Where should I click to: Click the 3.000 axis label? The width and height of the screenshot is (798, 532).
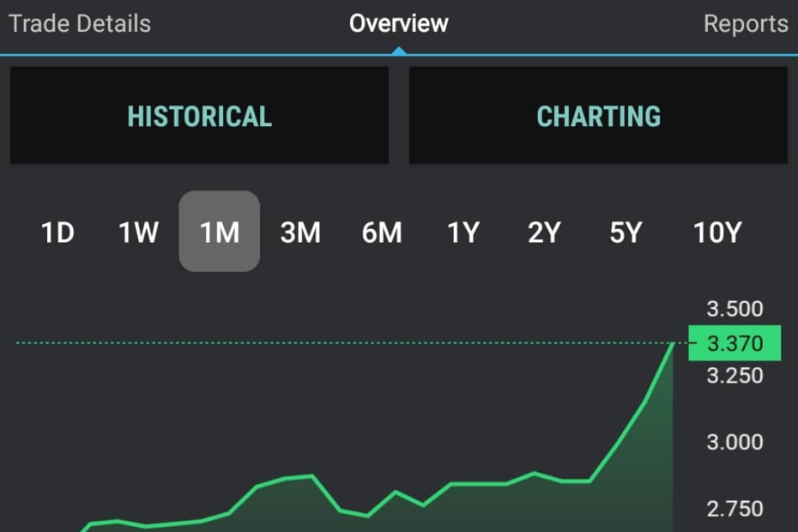pos(735,442)
